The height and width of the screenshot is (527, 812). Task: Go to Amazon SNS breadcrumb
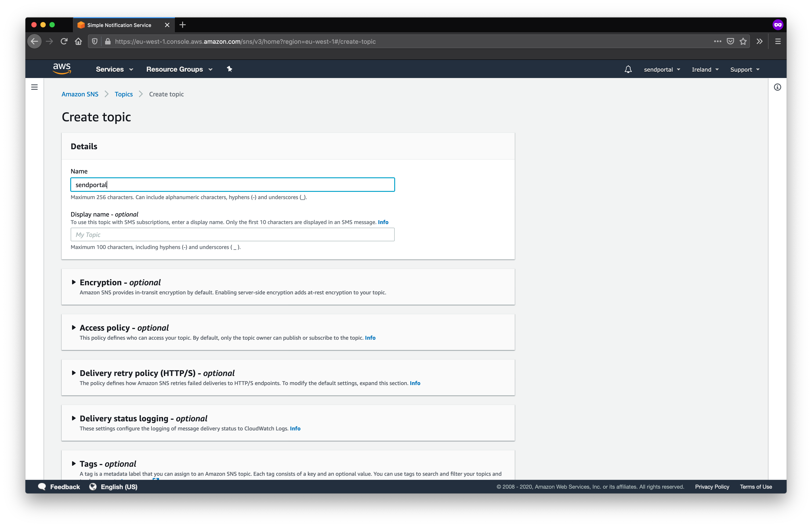point(80,94)
